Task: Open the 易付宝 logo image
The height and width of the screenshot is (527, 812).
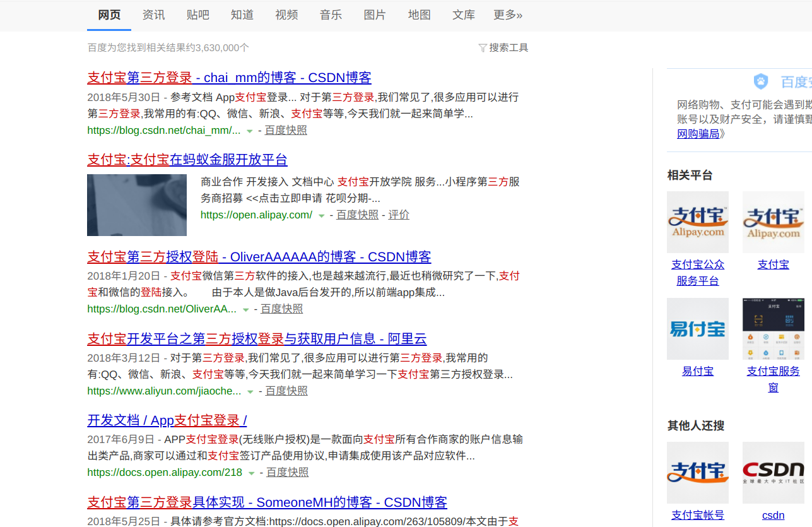Action: (697, 329)
